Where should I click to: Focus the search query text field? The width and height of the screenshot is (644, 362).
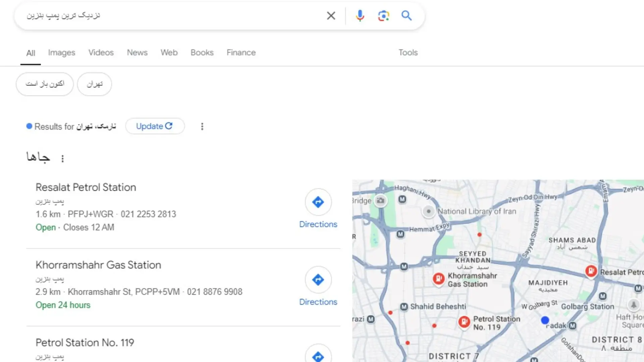pyautogui.click(x=171, y=15)
